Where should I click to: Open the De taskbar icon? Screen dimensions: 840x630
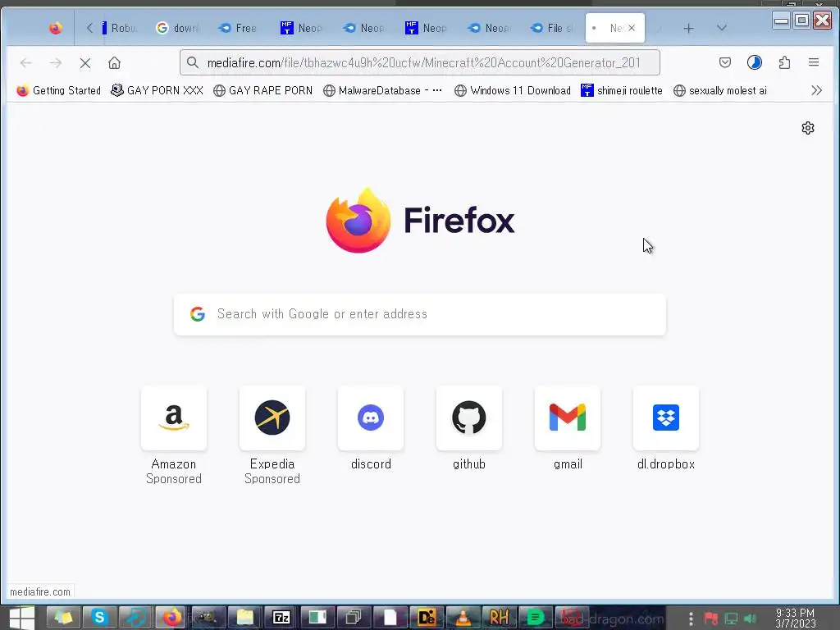[x=427, y=618]
